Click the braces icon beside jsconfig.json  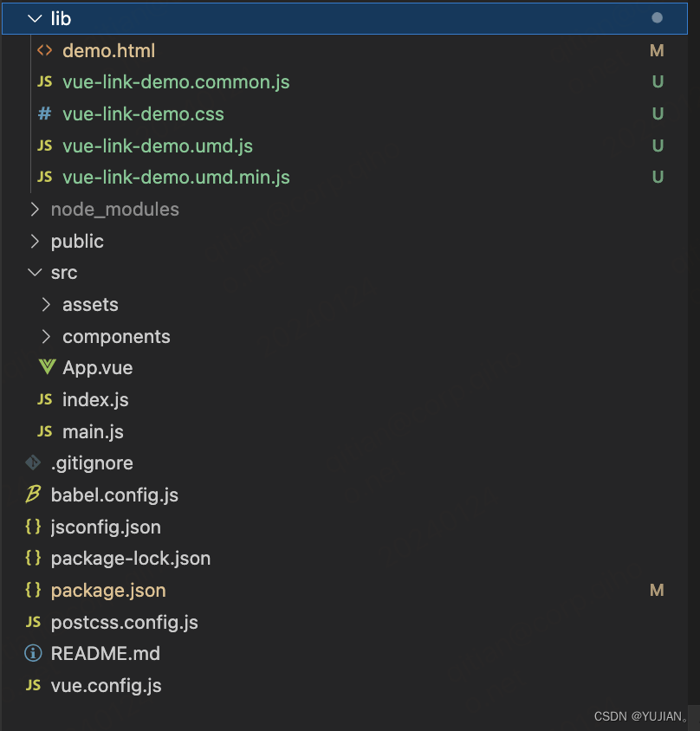tap(33, 527)
